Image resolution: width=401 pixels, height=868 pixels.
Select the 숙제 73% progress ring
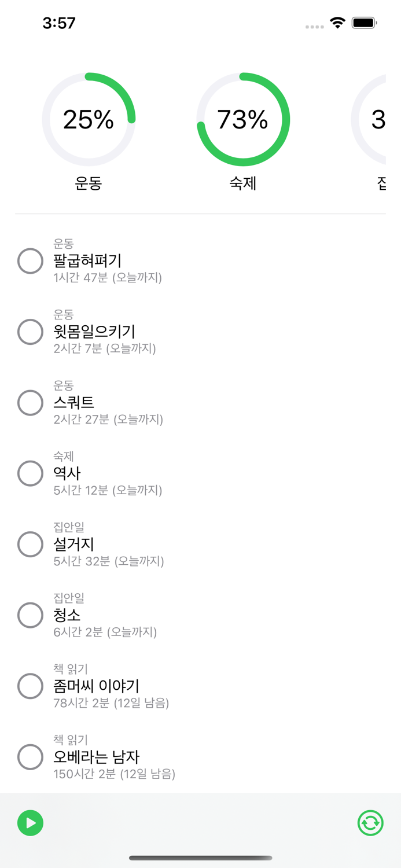pyautogui.click(x=243, y=120)
